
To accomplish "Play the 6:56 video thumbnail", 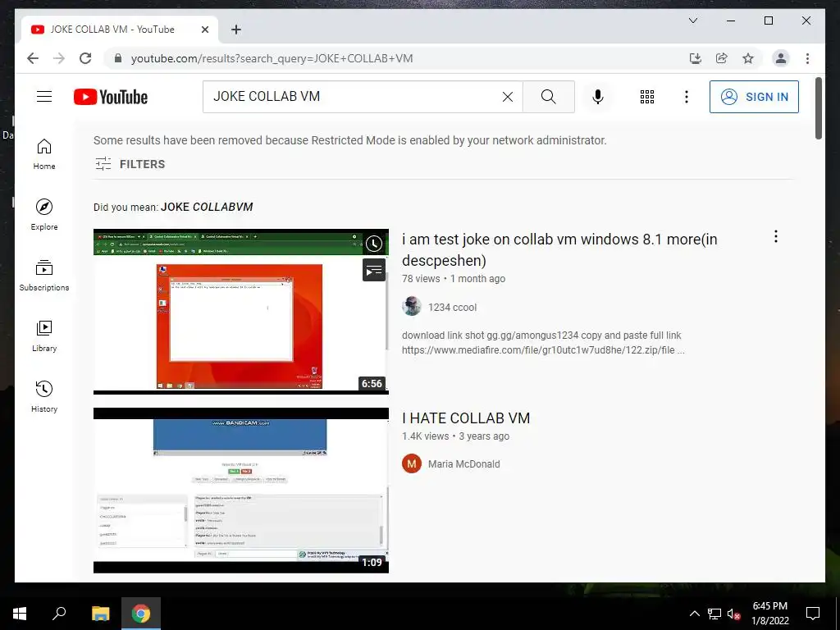I will (x=240, y=312).
